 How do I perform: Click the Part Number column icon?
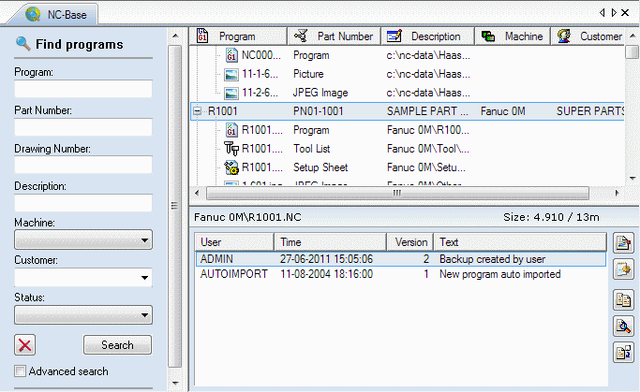301,36
